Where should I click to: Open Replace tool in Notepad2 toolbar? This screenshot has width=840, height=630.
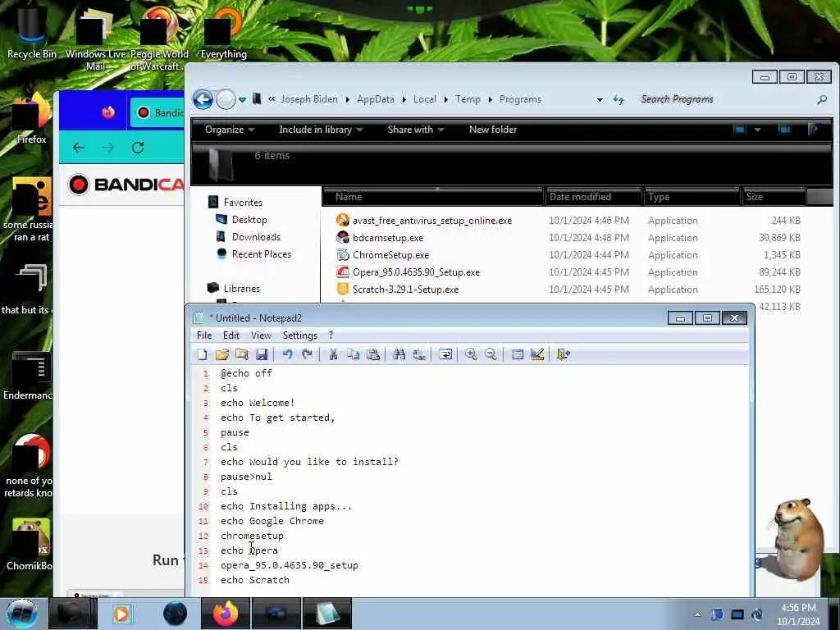coord(419,354)
